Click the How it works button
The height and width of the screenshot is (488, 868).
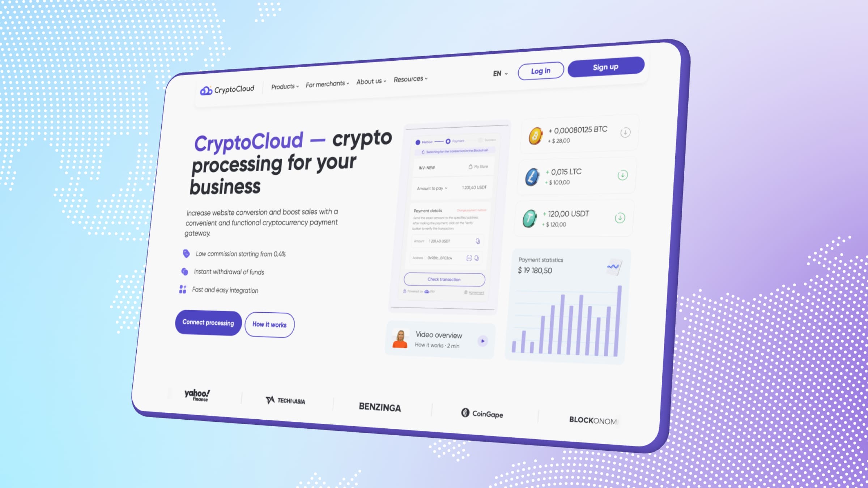(x=269, y=324)
